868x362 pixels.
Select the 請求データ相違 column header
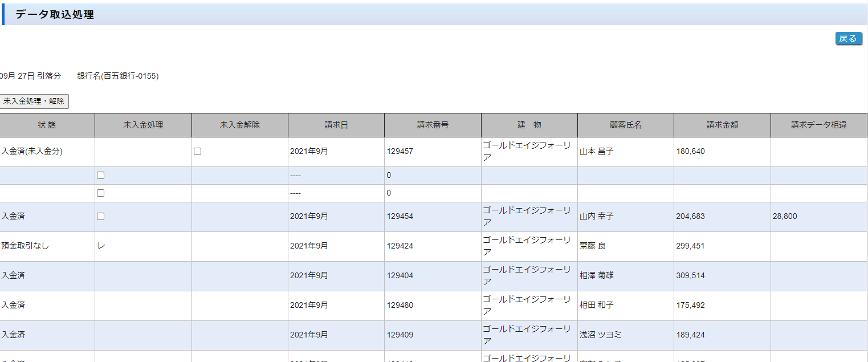(x=818, y=125)
